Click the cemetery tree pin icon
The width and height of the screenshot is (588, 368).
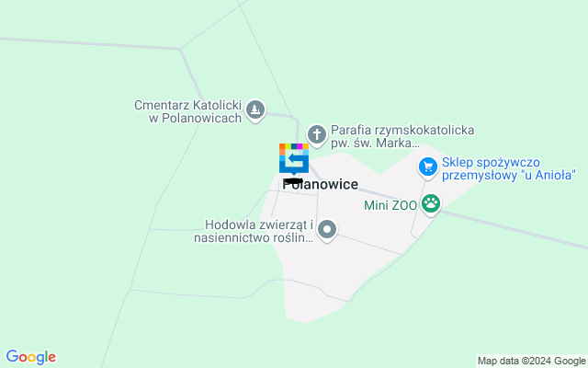255,110
